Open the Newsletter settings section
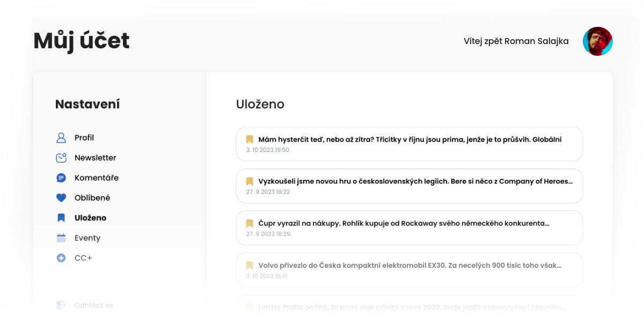The width and height of the screenshot is (644, 322). pyautogui.click(x=96, y=158)
